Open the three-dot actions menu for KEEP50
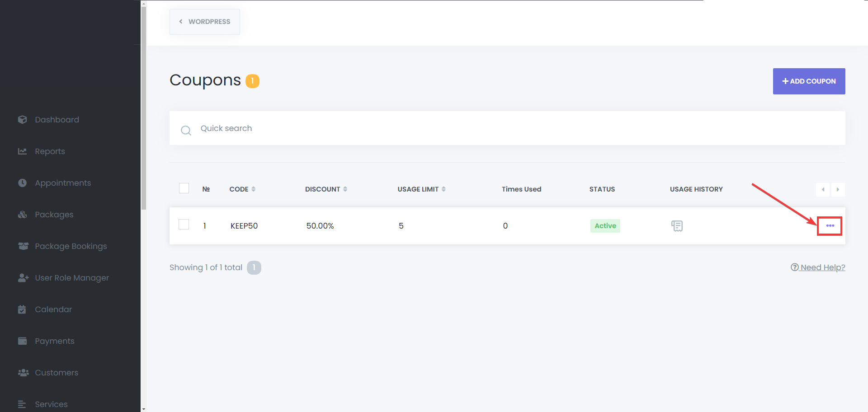Image resolution: width=868 pixels, height=412 pixels. 830,226
